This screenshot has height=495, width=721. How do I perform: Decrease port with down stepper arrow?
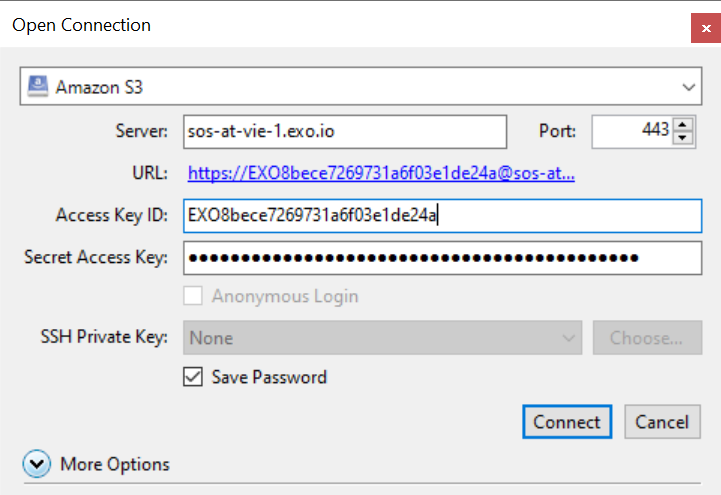pos(684,138)
